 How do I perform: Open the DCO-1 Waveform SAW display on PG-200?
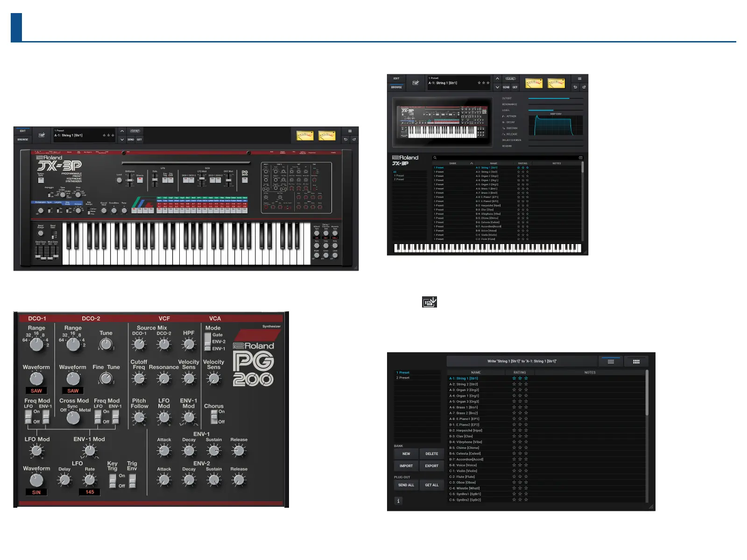tap(36, 391)
